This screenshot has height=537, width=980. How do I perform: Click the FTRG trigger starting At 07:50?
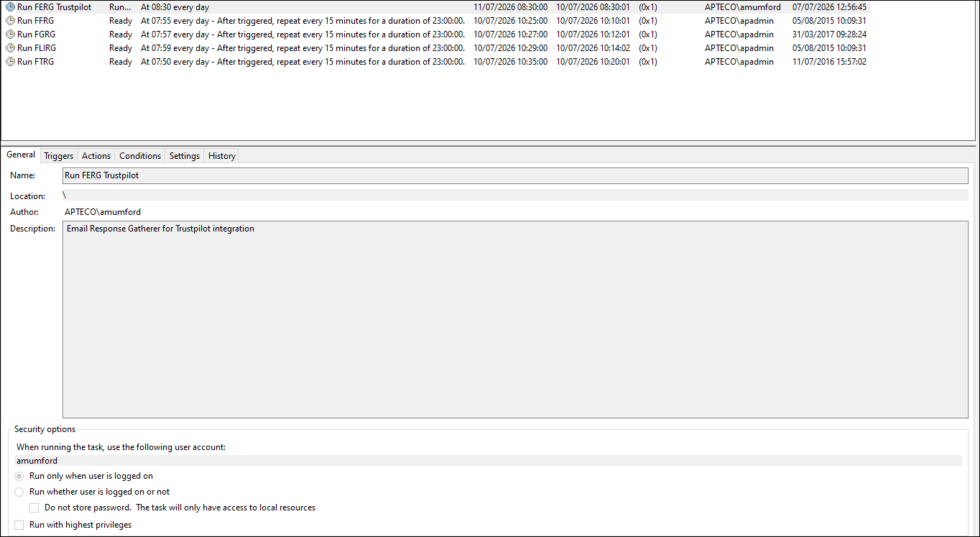pyautogui.click(x=302, y=62)
